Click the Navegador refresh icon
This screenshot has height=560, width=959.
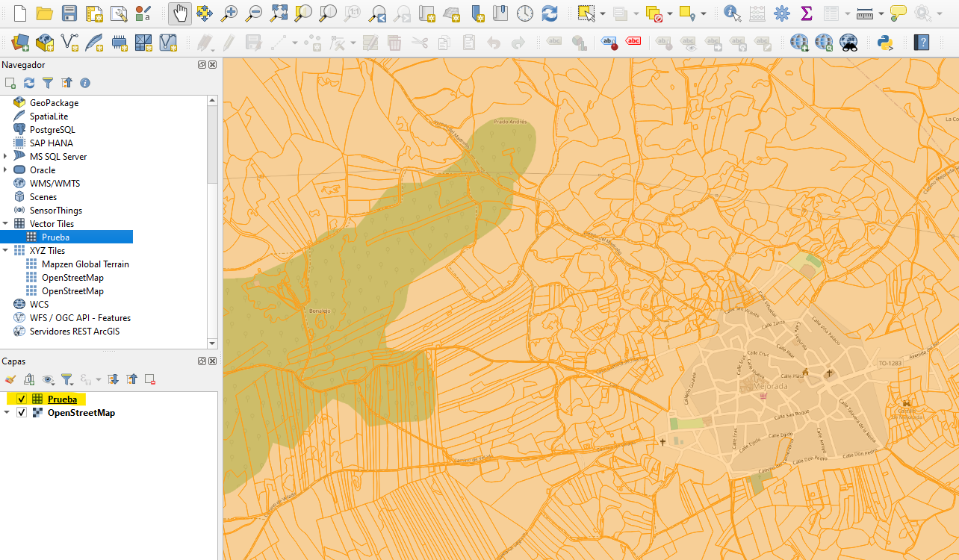click(x=29, y=83)
